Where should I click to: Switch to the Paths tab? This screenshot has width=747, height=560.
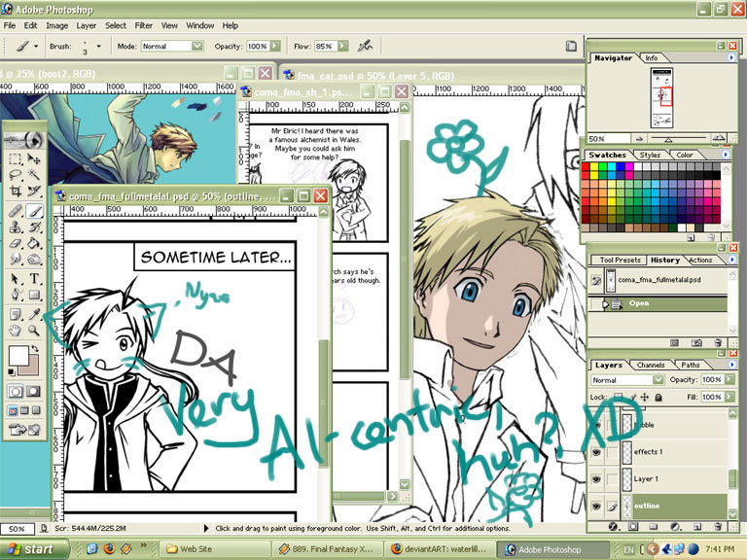click(x=691, y=366)
